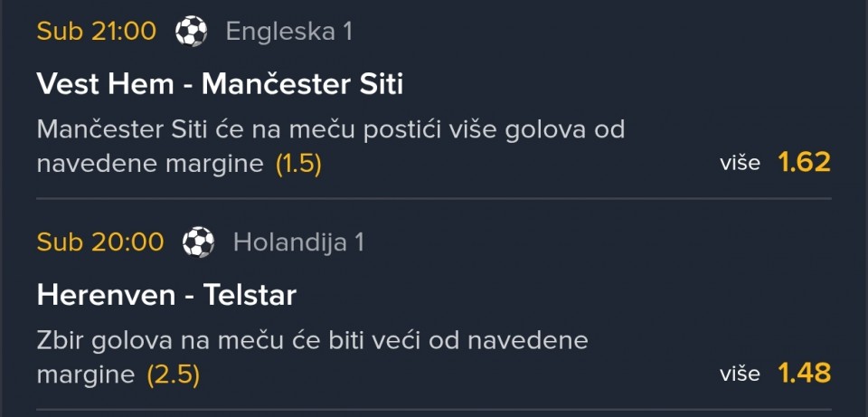Click the 'više' label next to 1.62
This screenshot has width=868, height=417.
pos(741,164)
